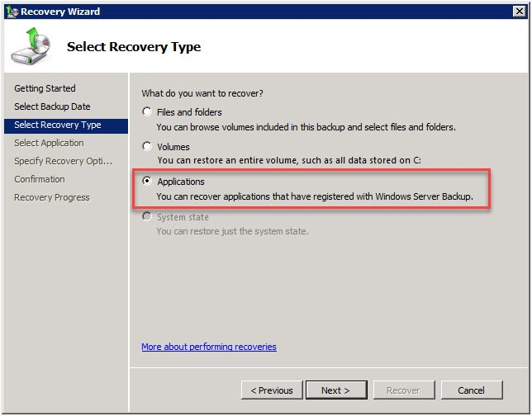Go back with the Previous button
The width and height of the screenshot is (532, 416).
click(272, 390)
